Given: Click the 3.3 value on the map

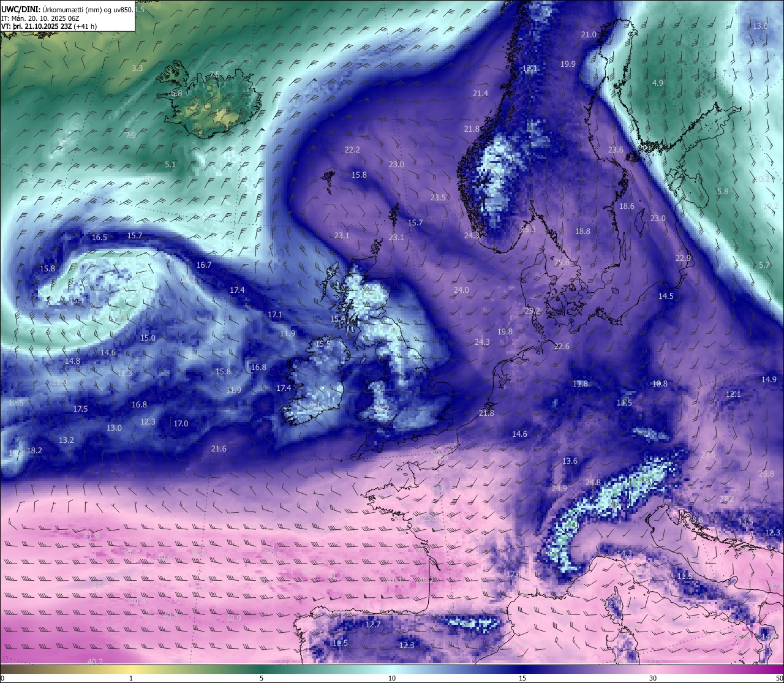Looking at the screenshot, I should point(137,68).
